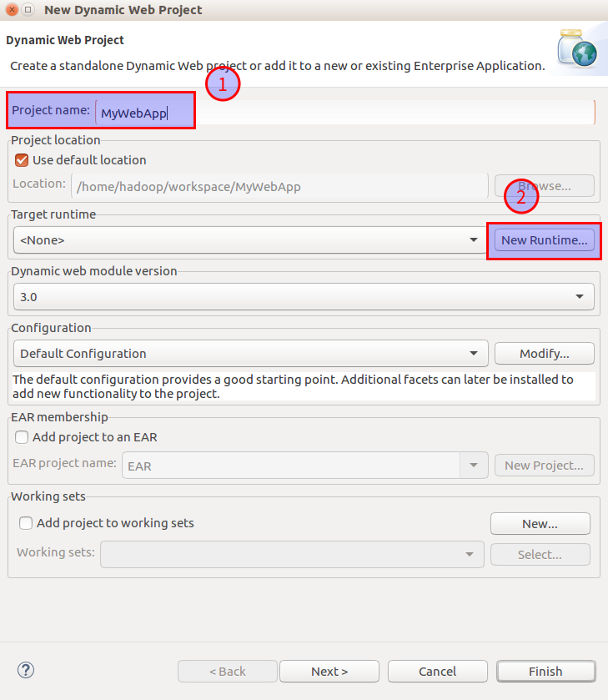Screen dimensions: 608x700
Task: Click the window minimize button
Action: coord(27,10)
